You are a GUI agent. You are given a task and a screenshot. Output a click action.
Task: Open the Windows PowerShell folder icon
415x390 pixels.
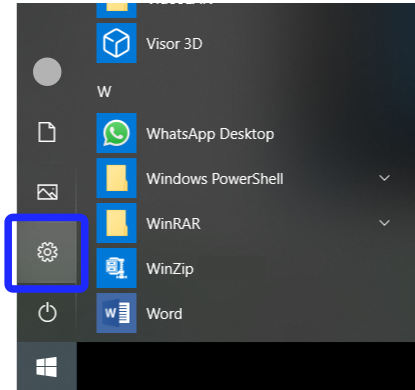[116, 178]
